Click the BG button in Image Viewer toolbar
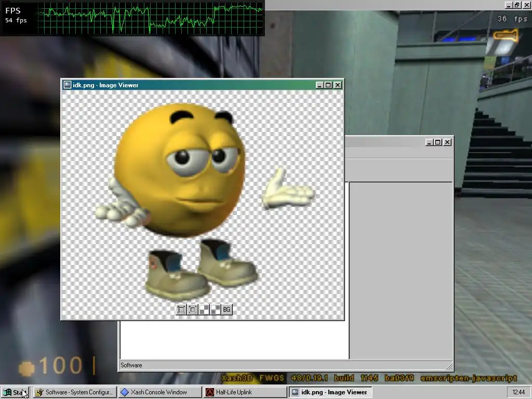This screenshot has width=532, height=399. click(227, 310)
